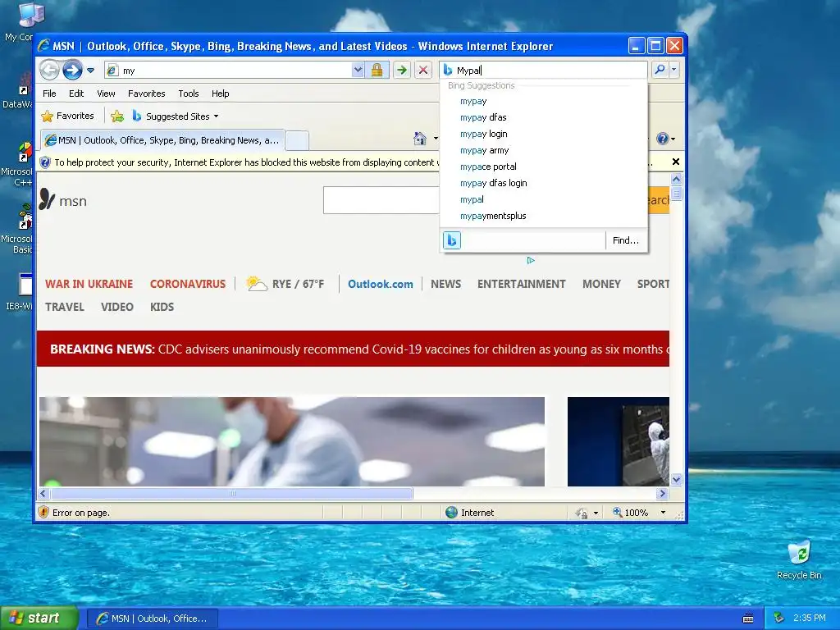This screenshot has width=840, height=630.
Task: Open the Favorites menu
Action: click(146, 94)
